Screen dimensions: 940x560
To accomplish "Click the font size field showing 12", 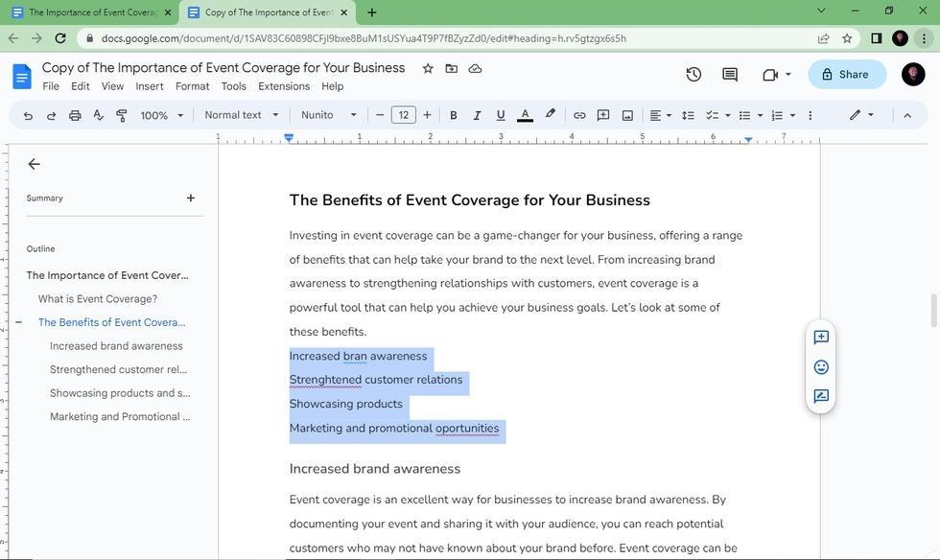I will pyautogui.click(x=404, y=115).
